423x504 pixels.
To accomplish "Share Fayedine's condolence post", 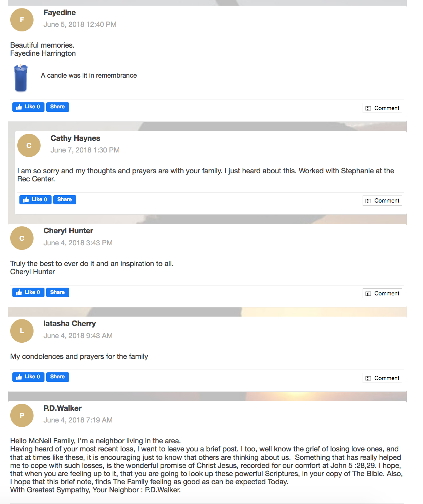I will (58, 107).
